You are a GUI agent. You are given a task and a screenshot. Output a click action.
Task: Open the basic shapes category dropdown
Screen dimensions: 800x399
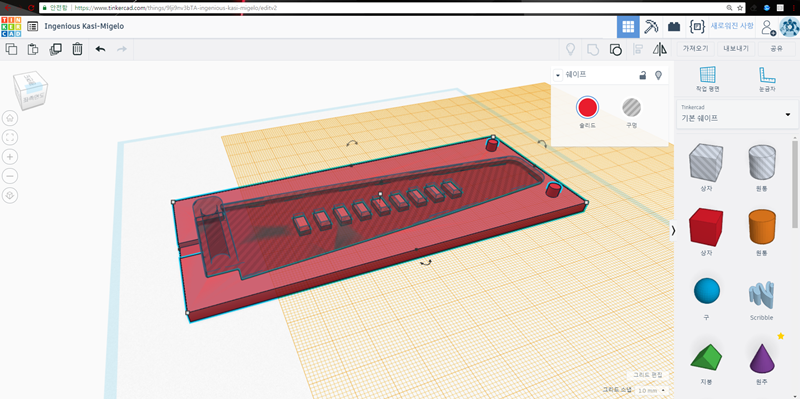tap(737, 114)
